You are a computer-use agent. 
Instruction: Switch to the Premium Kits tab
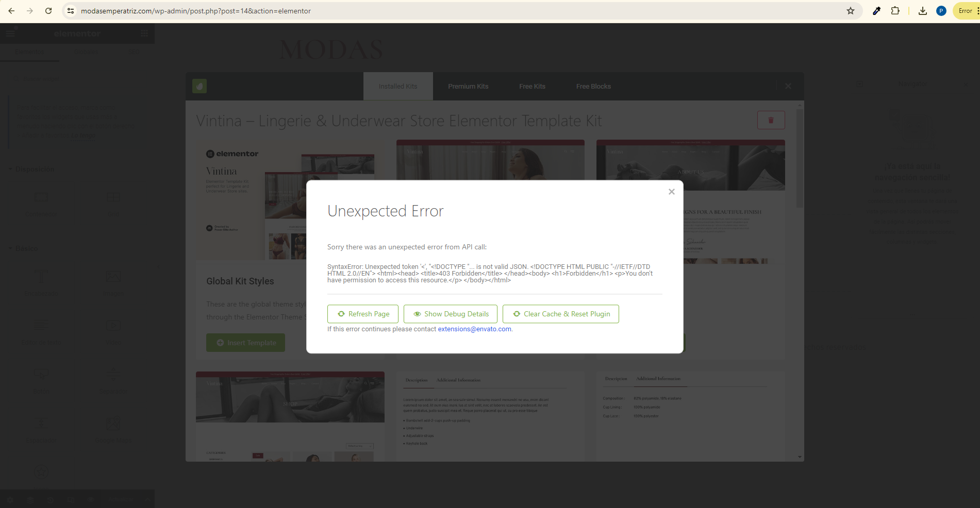point(468,87)
